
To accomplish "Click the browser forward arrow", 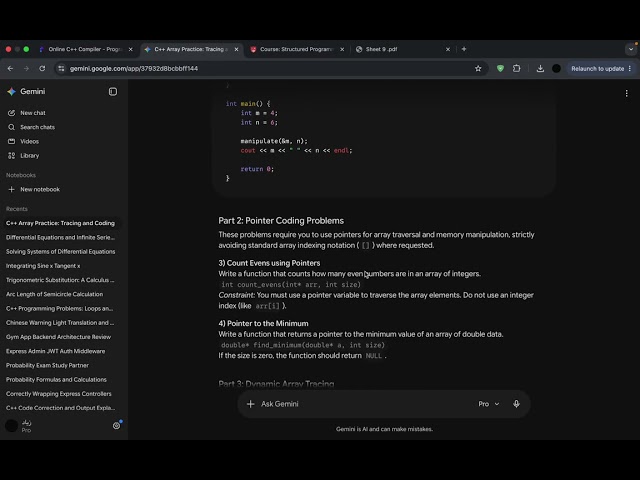I will click(x=26, y=69).
